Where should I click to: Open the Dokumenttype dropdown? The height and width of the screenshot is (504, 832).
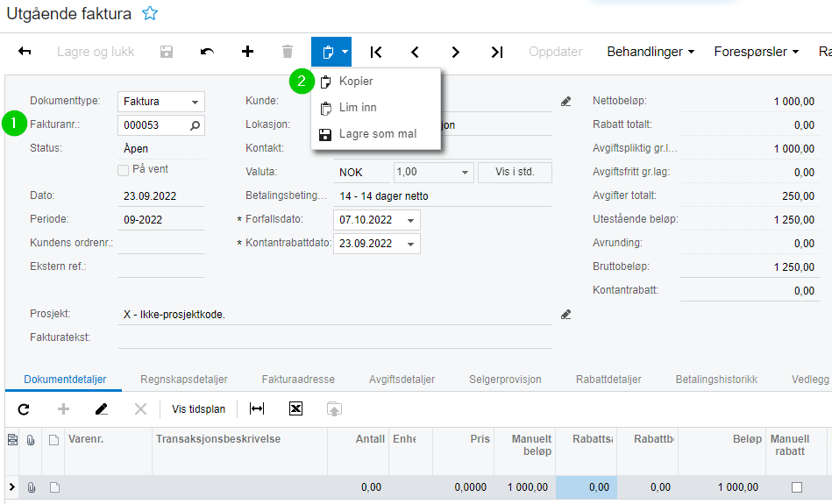click(195, 102)
